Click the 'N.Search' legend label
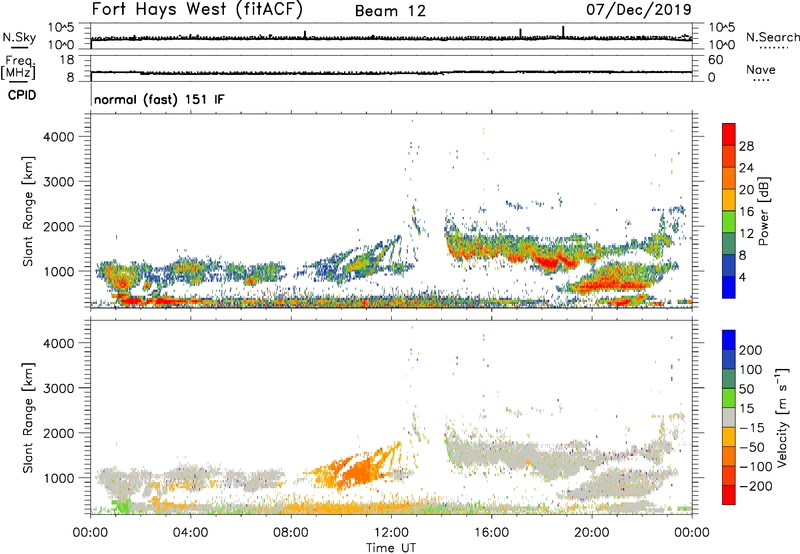This screenshot has width=800, height=554. [x=772, y=37]
